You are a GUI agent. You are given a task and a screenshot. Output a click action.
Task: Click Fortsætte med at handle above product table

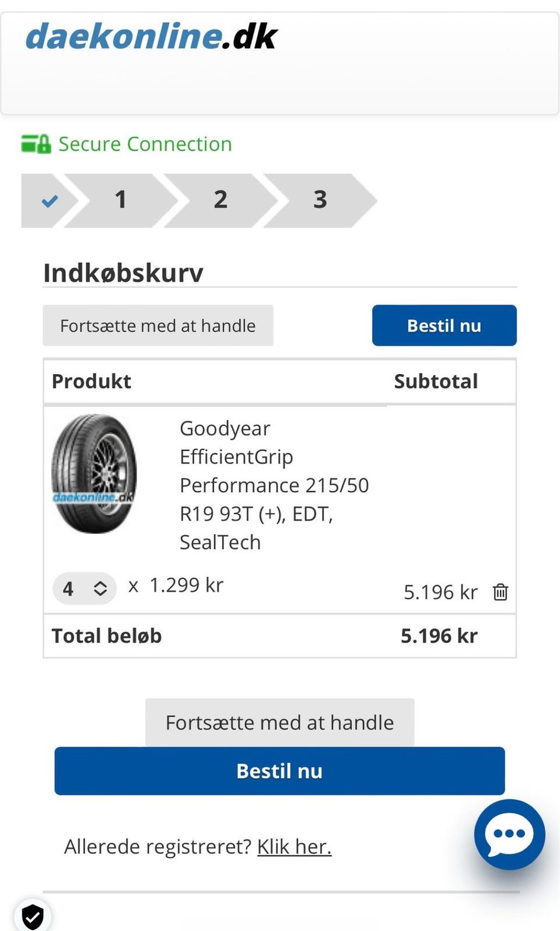click(x=157, y=326)
